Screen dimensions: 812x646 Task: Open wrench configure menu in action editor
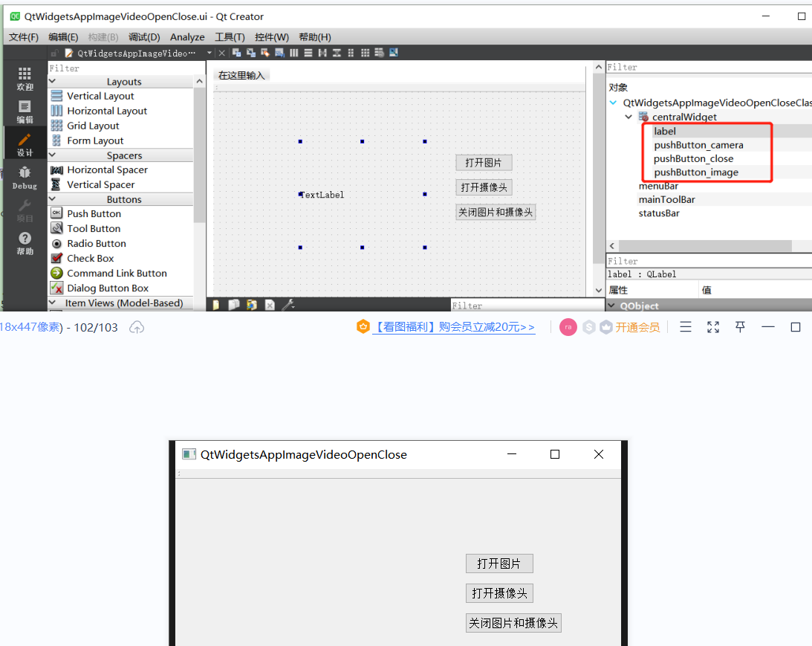point(288,305)
